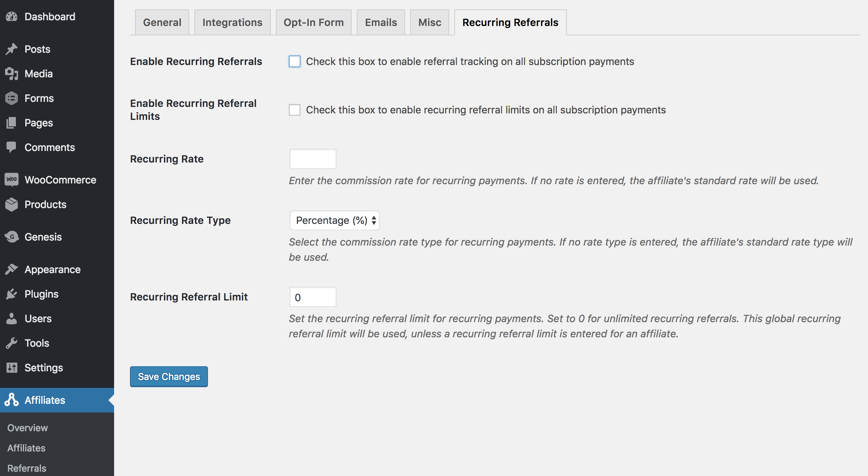This screenshot has height=476, width=868.
Task: Switch to the Emails tab
Action: pos(381,22)
